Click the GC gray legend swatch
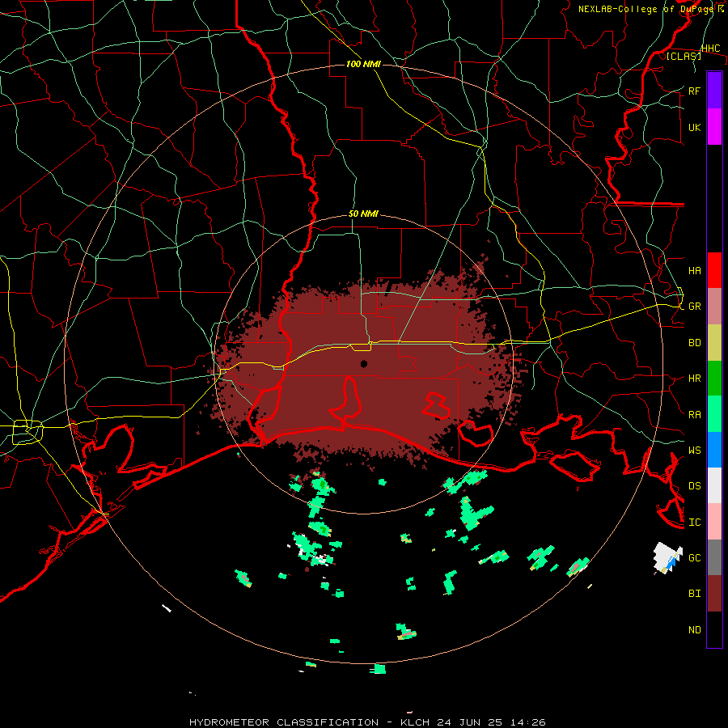 click(714, 557)
